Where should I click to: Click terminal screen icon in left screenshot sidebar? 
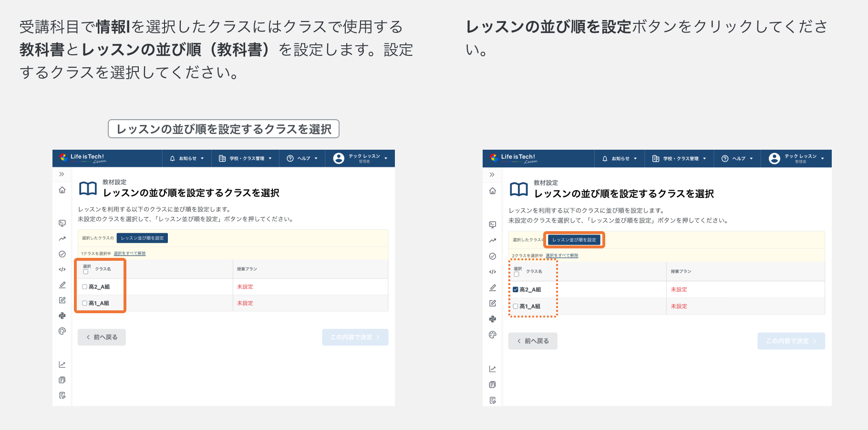pyautogui.click(x=62, y=223)
